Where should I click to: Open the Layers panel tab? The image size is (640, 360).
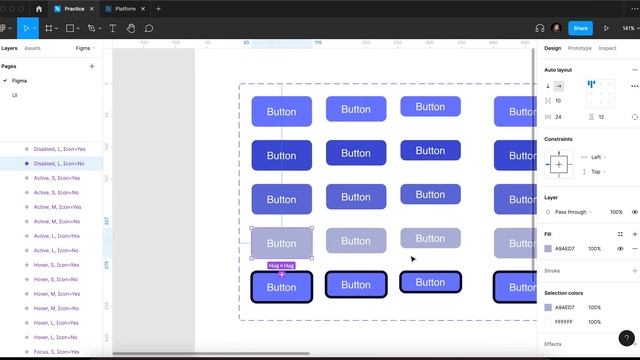click(x=9, y=48)
